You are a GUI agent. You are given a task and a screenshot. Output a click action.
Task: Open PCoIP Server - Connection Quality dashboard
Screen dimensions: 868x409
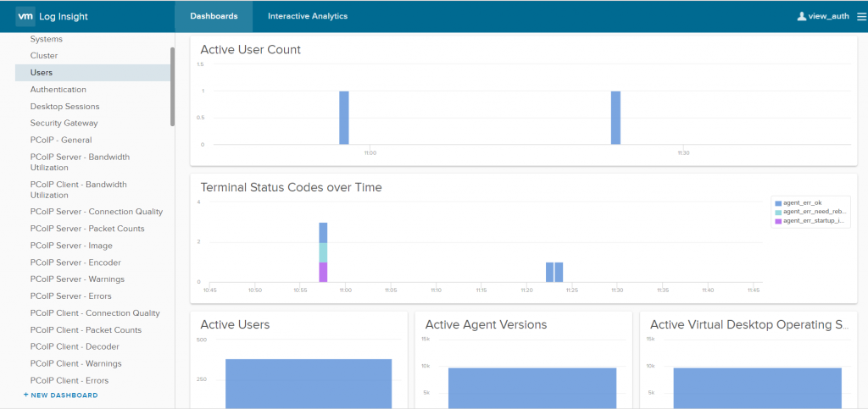coord(97,212)
